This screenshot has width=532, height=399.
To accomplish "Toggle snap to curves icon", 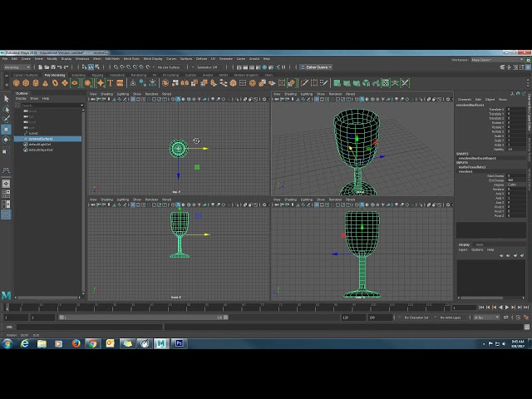I will click(122, 67).
